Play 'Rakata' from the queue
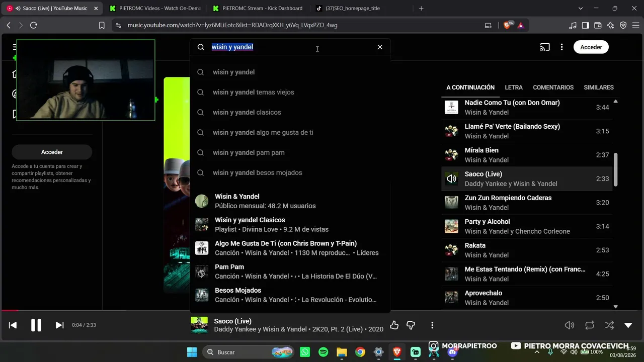This screenshot has height=362, width=644. [527, 250]
